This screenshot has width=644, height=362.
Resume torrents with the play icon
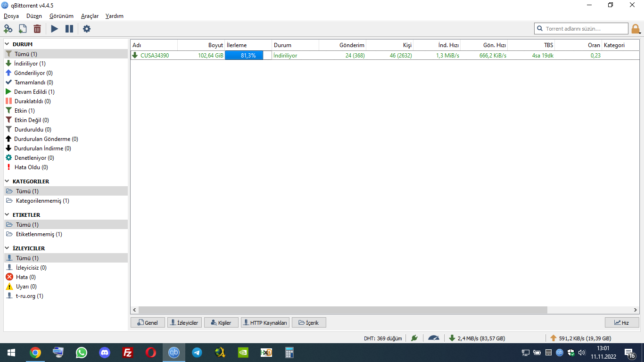(55, 29)
